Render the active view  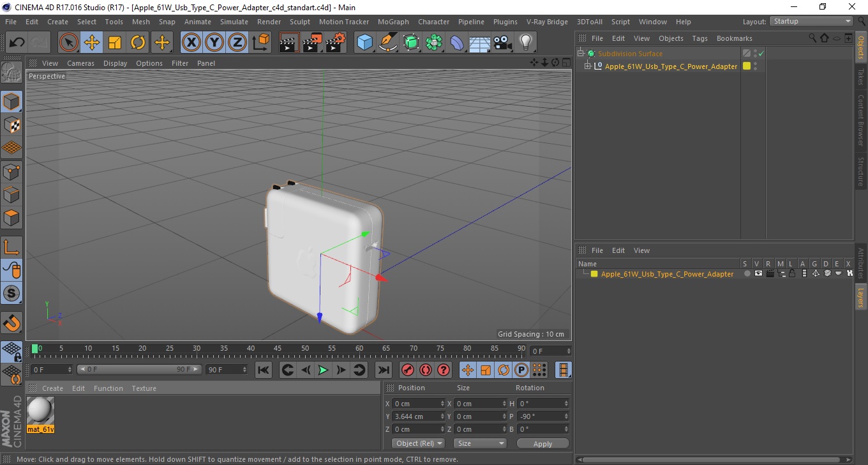[x=289, y=43]
